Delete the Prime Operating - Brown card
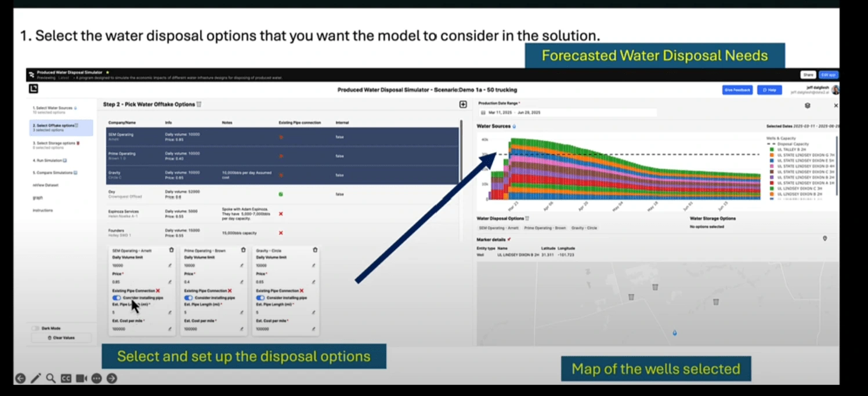Image resolution: width=868 pixels, height=396 pixels. click(243, 250)
